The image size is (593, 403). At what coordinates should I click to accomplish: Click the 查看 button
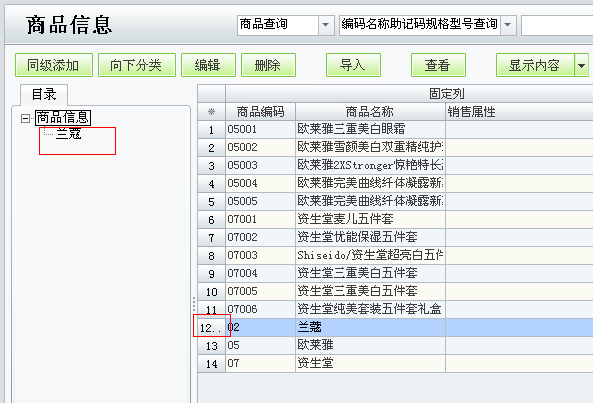click(438, 65)
